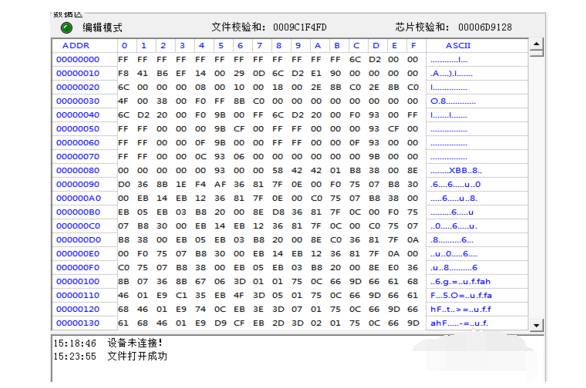This screenshot has height=388, width=586.
Task: Click file checksum value 0009C1F4FD
Action: point(300,27)
